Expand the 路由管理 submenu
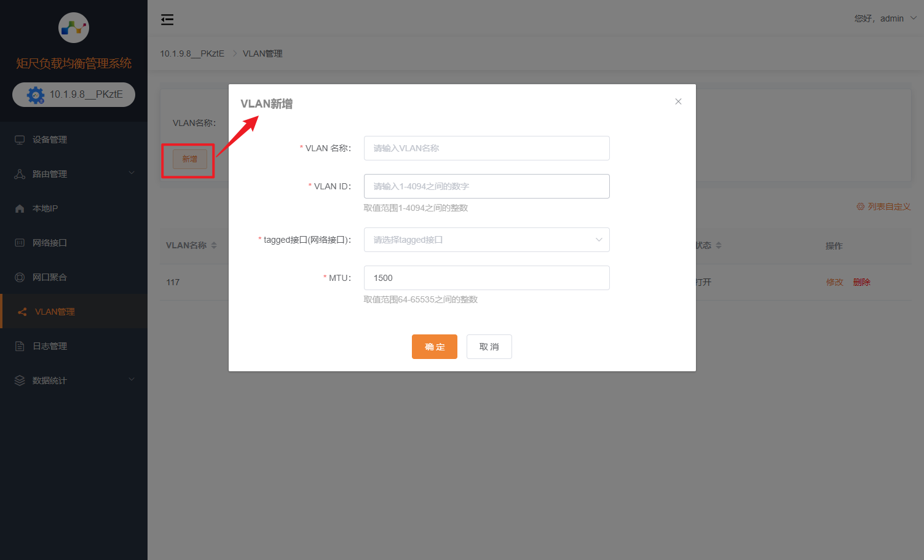Screen dimensions: 924x560 click(74, 174)
